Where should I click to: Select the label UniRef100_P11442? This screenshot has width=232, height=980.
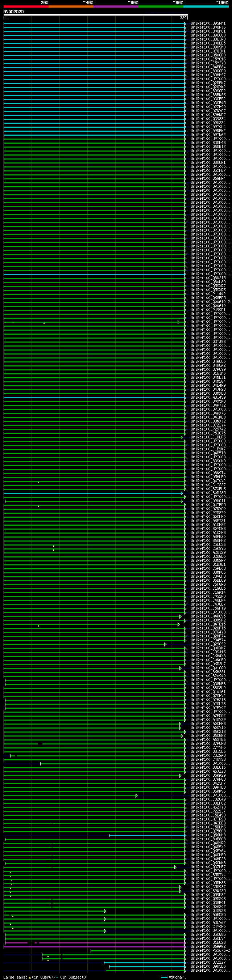click(208, 294)
